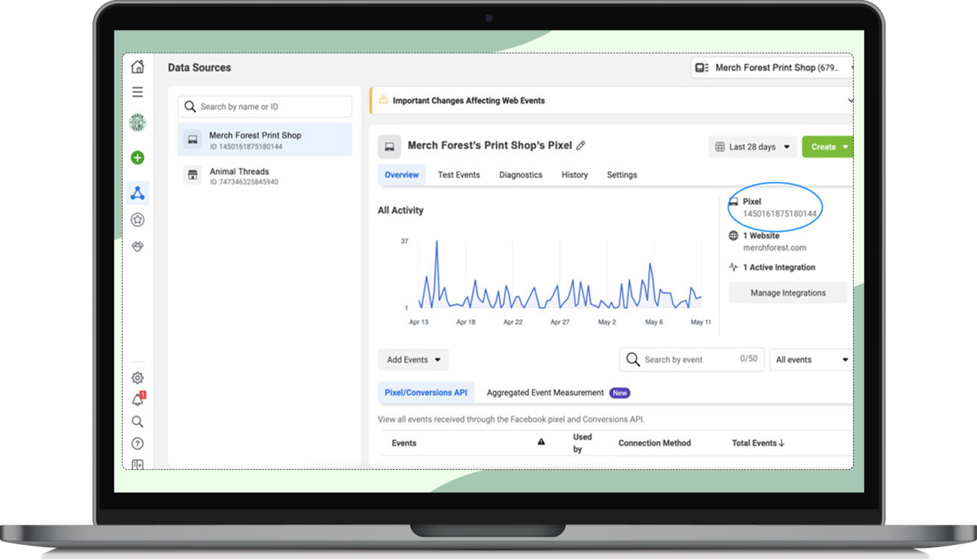
Task: Open the hamburger menu icon
Action: pos(138,92)
